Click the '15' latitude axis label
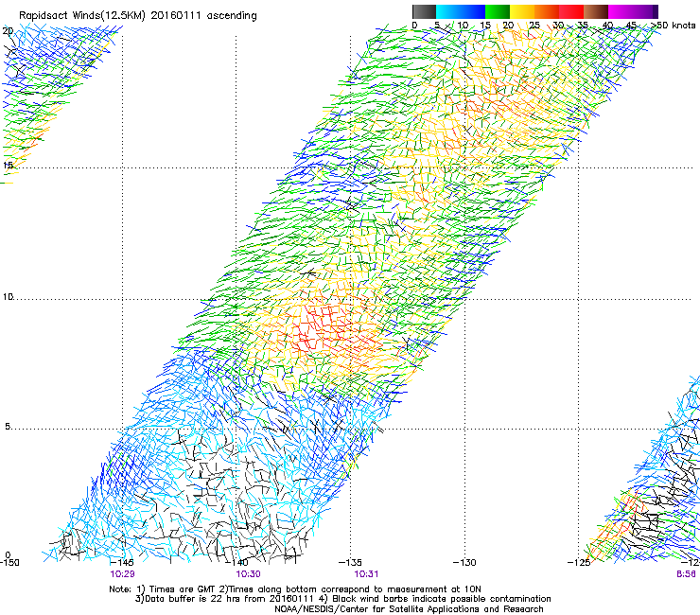The width and height of the screenshot is (700, 615). tap(8, 166)
